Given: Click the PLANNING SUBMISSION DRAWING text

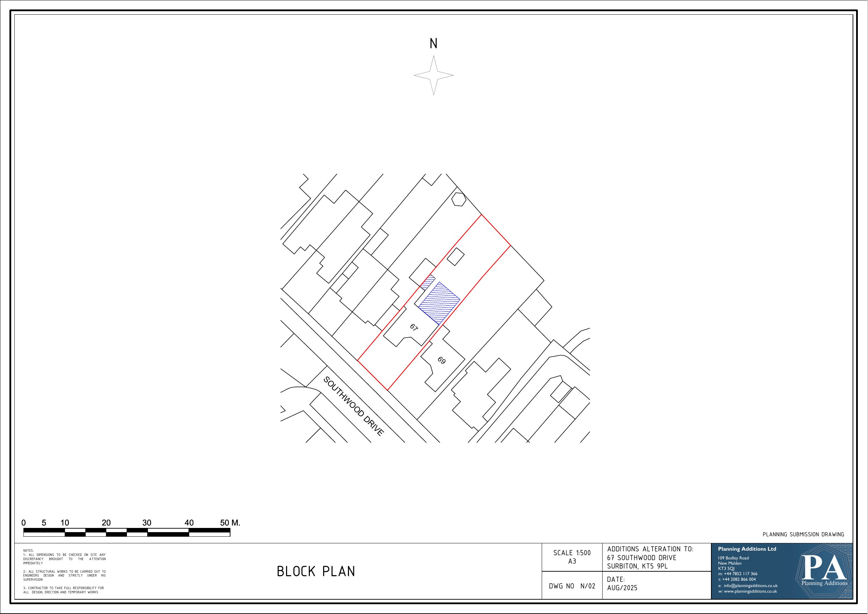Looking at the screenshot, I should click(x=803, y=535).
